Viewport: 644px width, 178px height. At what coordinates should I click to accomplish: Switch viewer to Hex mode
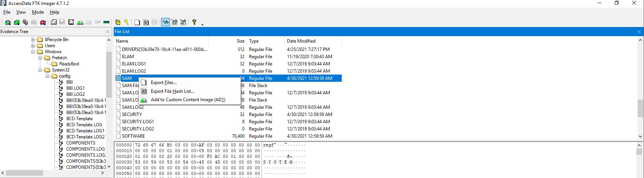pyautogui.click(x=183, y=22)
